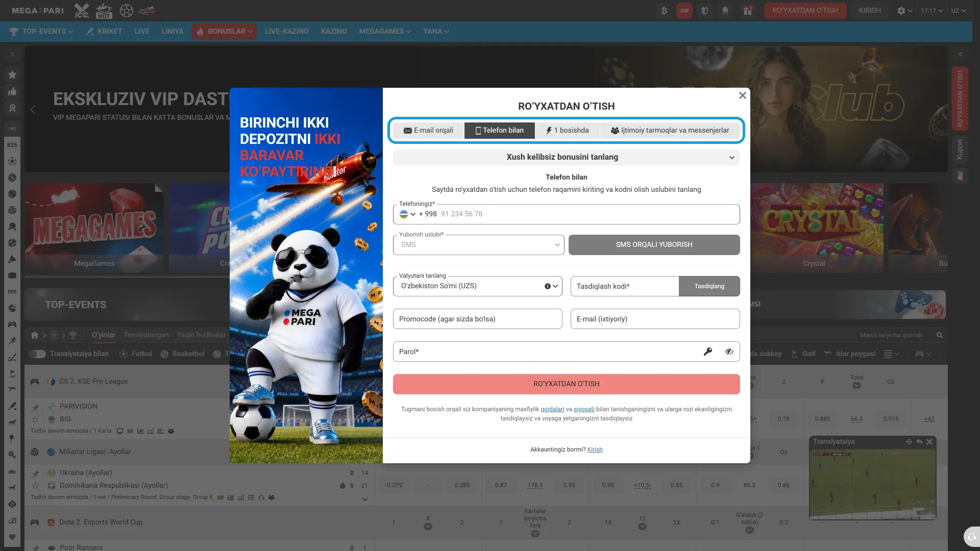This screenshot has height=551, width=980.
Task: Submit the RO'YXATDAN O'TISH form button
Action: [567, 384]
